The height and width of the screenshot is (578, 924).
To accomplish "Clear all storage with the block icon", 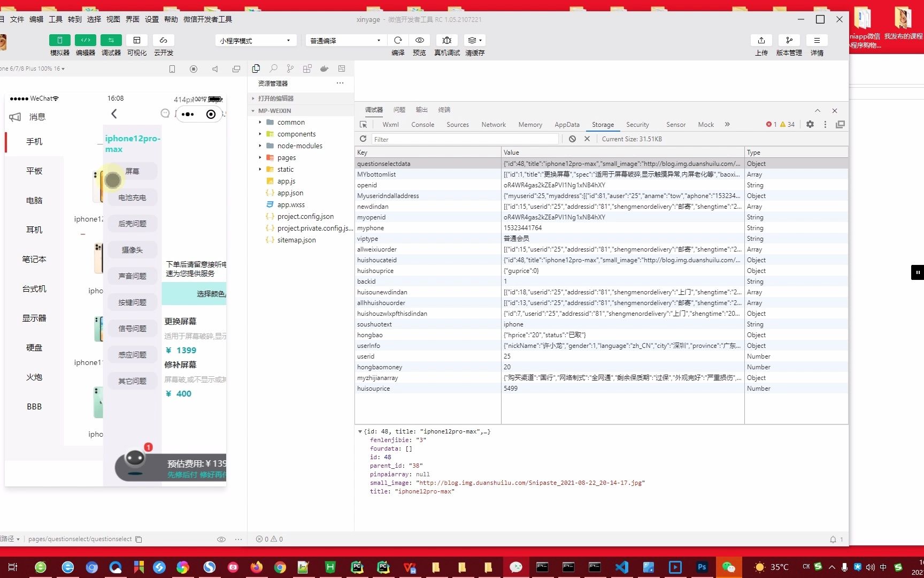I will [572, 139].
